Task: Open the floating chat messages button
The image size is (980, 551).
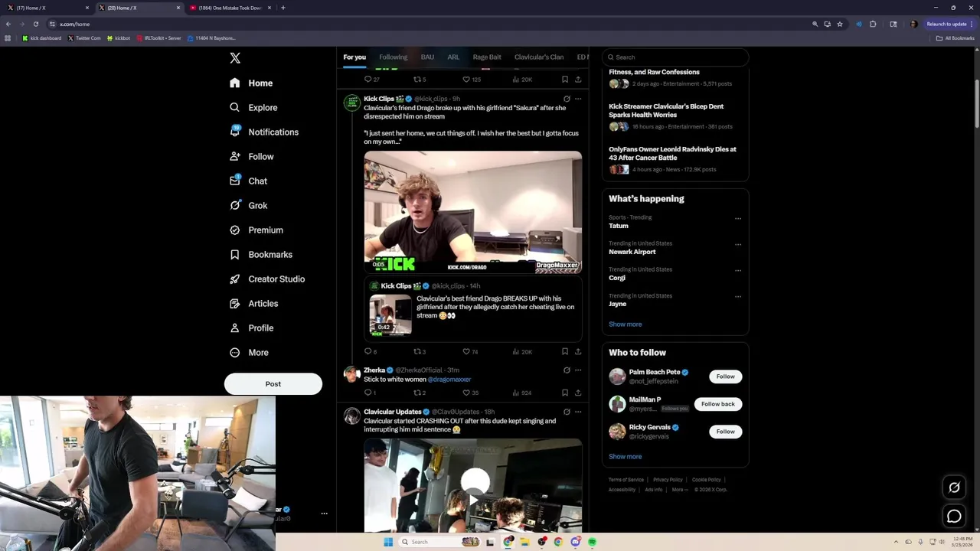Action: click(x=954, y=517)
